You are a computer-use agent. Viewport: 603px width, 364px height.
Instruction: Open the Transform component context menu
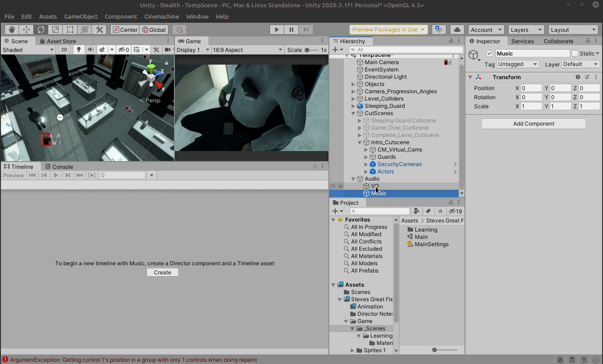pos(596,77)
